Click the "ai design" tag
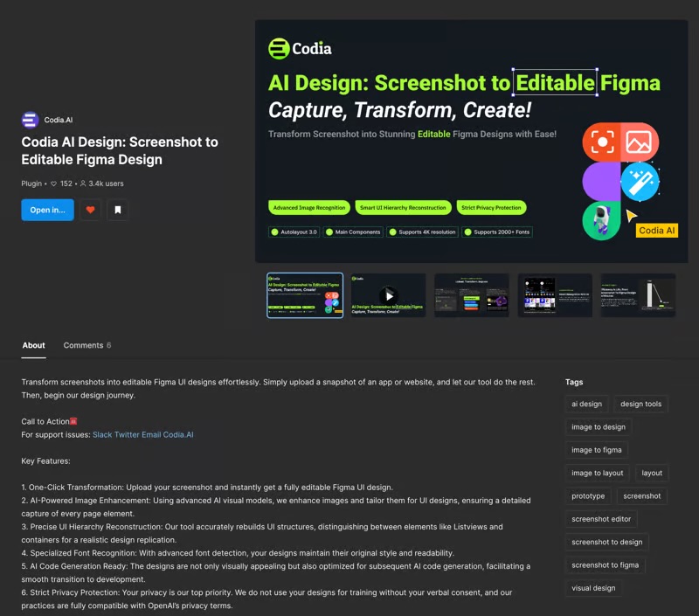Screen dimensions: 699x616 click(x=586, y=404)
